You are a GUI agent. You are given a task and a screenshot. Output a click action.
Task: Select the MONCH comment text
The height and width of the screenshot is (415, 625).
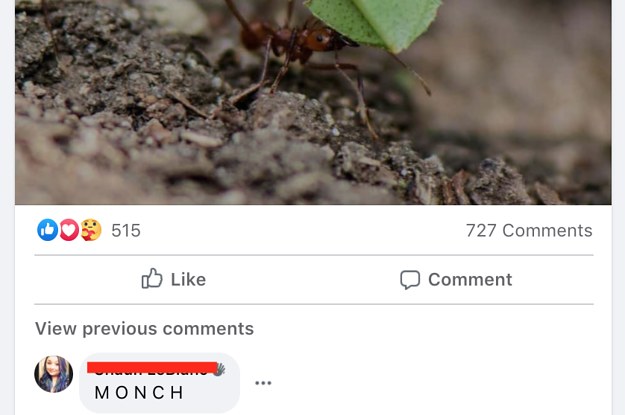[x=139, y=393]
